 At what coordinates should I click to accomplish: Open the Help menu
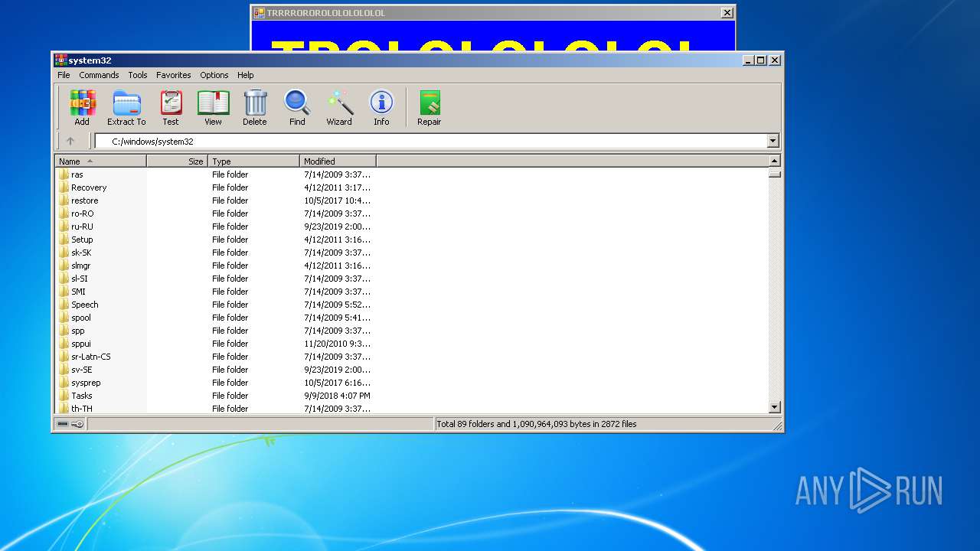point(245,75)
